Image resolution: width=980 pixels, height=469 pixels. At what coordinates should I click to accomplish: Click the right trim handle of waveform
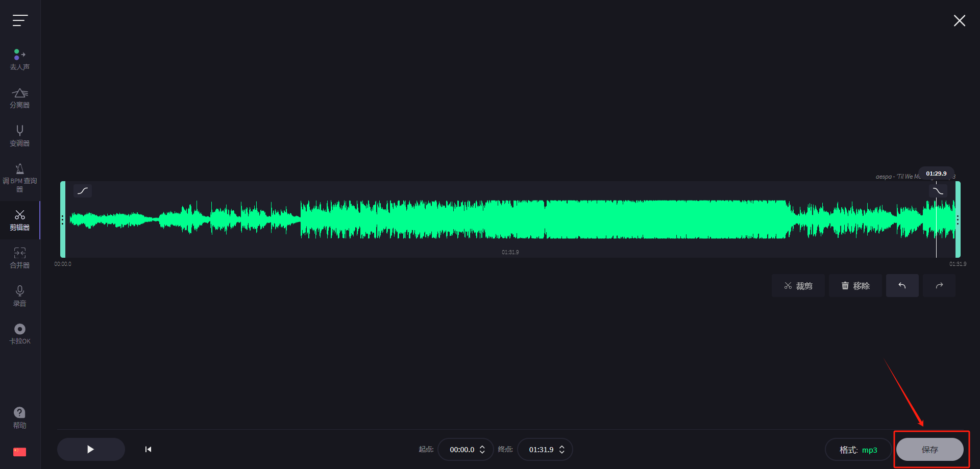coord(958,219)
